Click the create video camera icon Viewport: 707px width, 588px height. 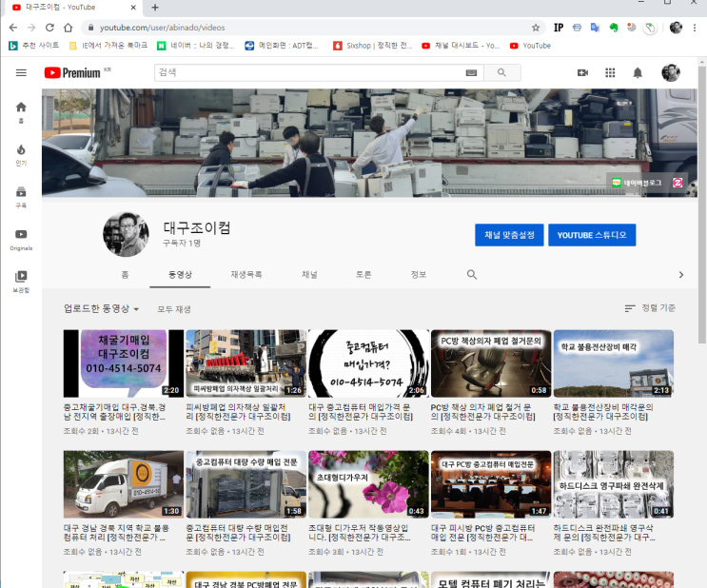coord(582,72)
